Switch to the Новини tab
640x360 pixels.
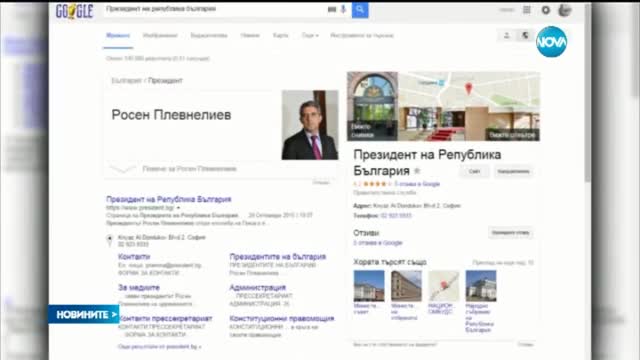point(250,36)
